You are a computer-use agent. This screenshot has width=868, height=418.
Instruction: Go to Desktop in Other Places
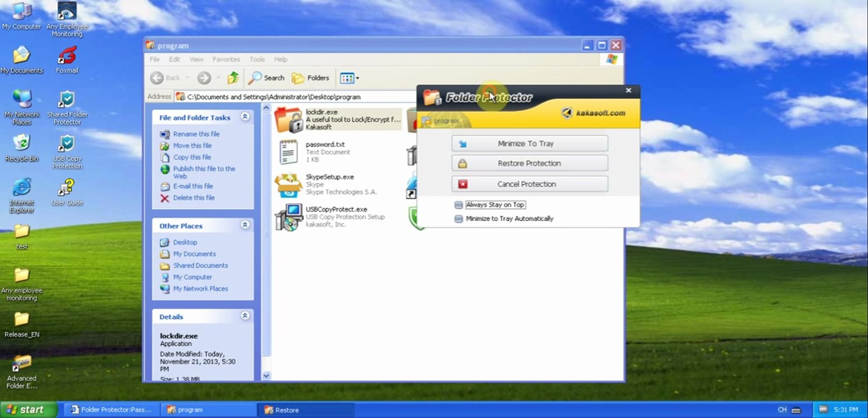pos(185,242)
